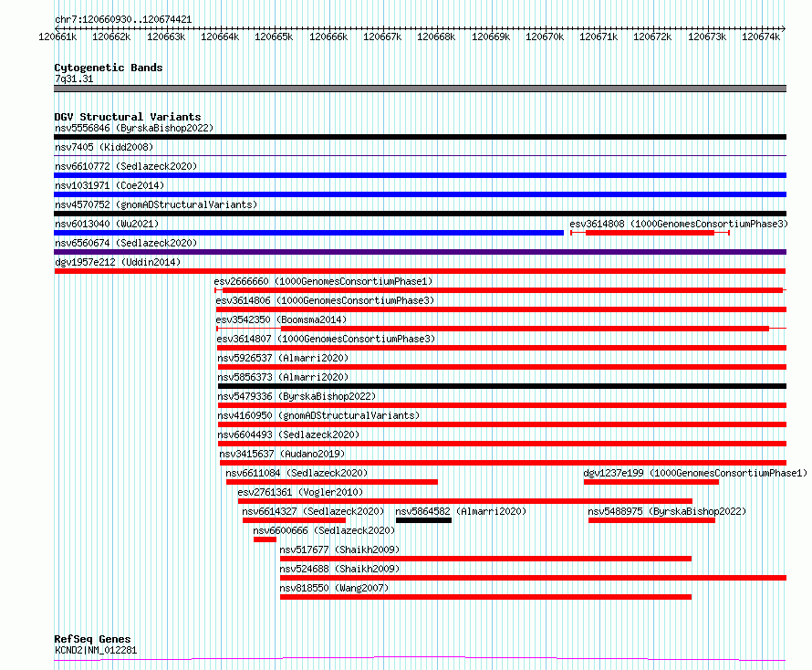Open the nsv7405 (Kidd2008) variant label

104,147
